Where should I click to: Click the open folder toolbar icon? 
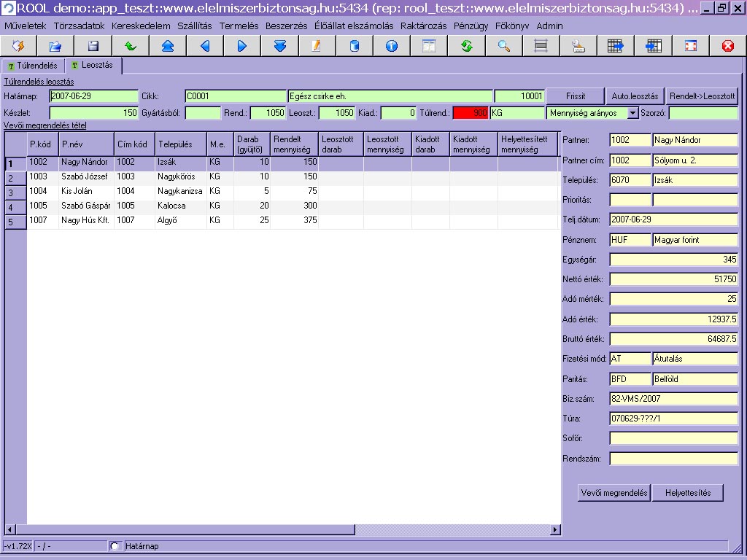tap(55, 46)
